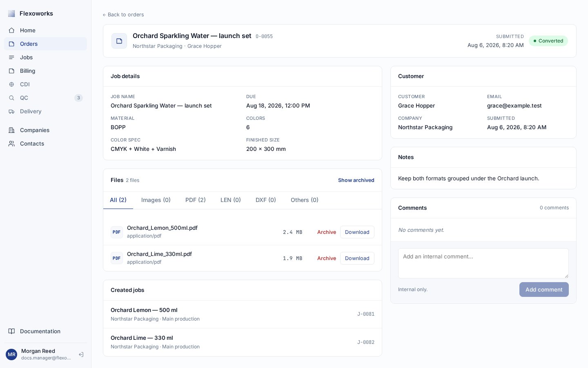Screen dimensions: 588x368
Task: Go to the Jobs section
Action: click(45, 57)
